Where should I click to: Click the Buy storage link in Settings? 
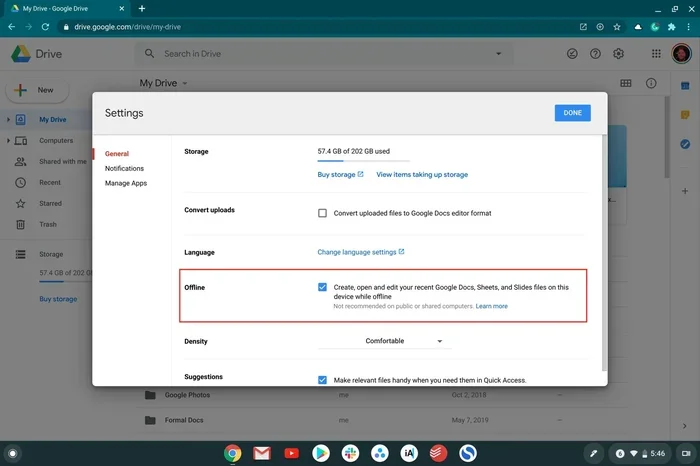coord(340,175)
